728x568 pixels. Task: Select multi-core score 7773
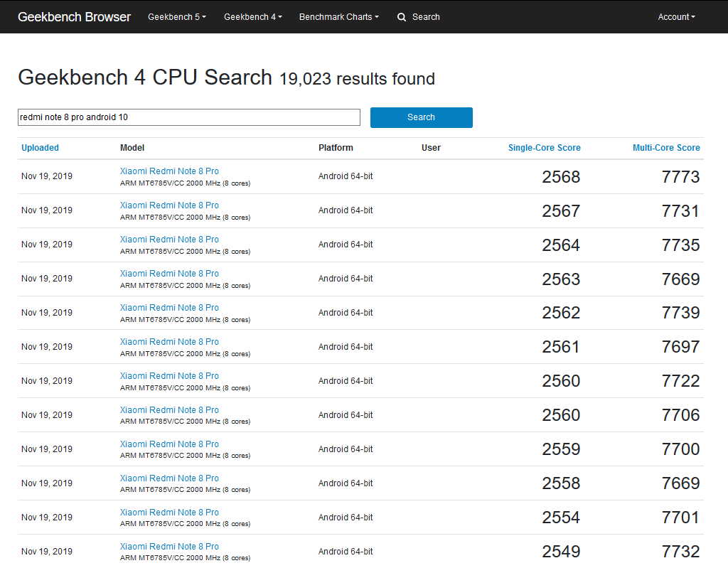tap(680, 177)
